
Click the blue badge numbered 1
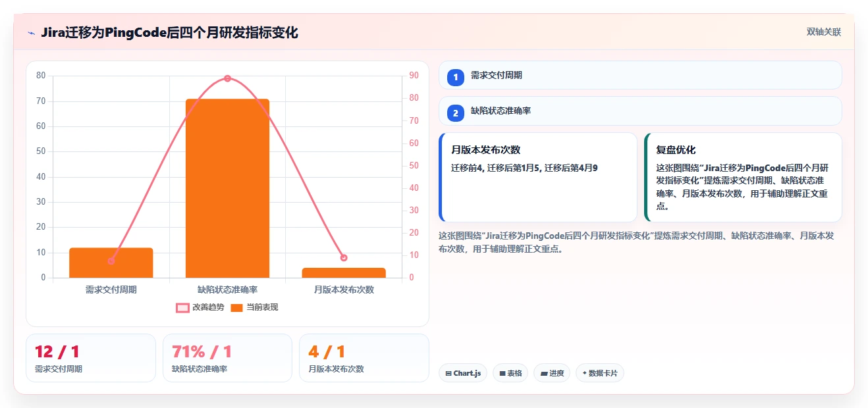coord(456,78)
